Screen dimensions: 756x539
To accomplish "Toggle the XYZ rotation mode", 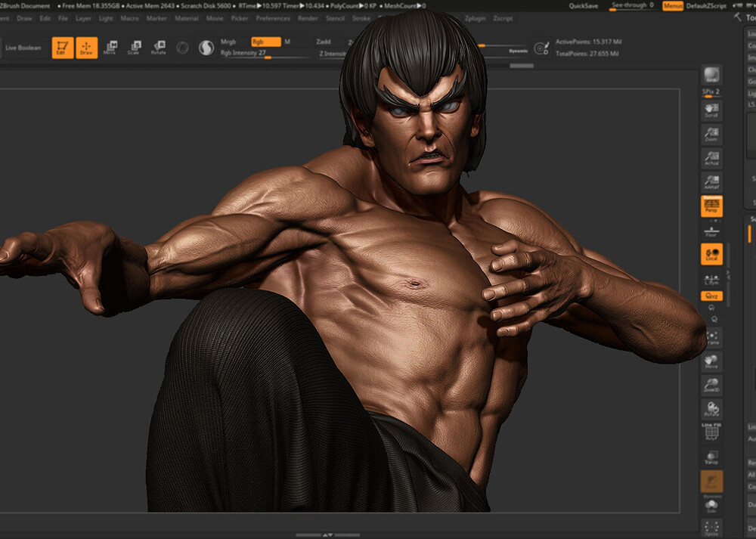I will point(711,296).
